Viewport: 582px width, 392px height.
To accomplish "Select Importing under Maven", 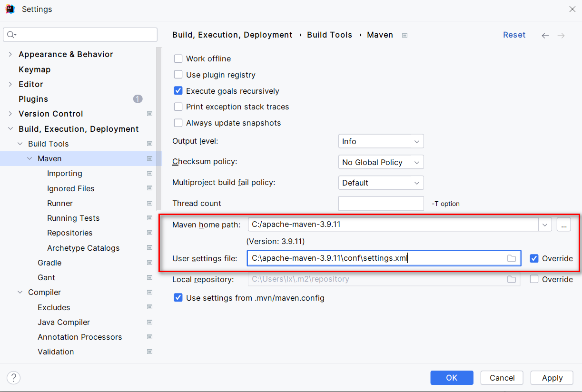I will pos(65,173).
